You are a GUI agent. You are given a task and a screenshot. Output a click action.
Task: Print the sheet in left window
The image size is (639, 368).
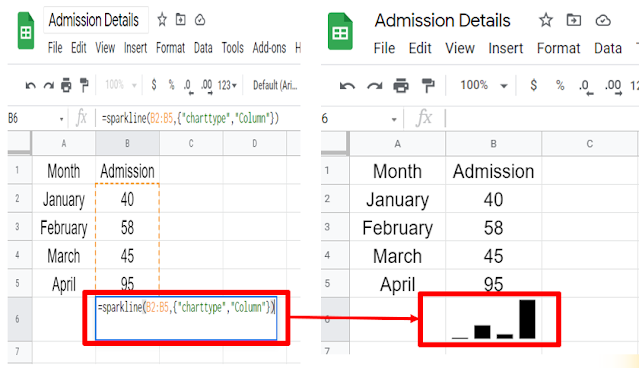tap(66, 86)
